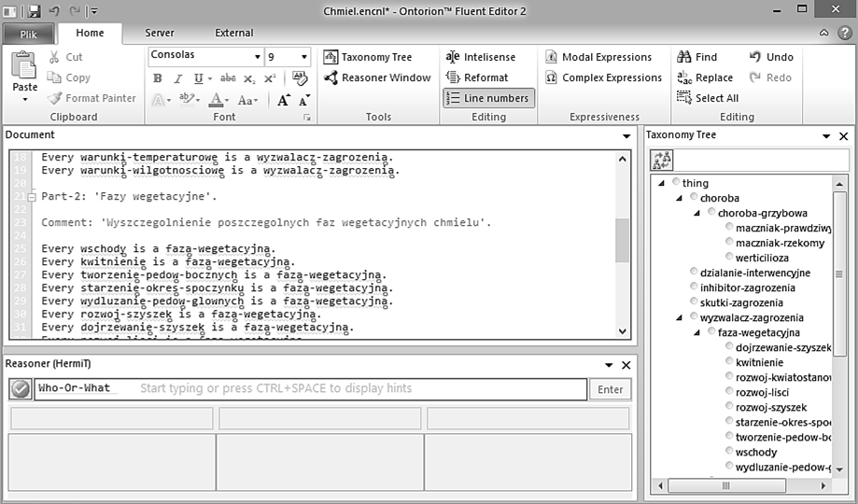Switch to the Home ribbon tab
Viewport: 858px width, 504px height.
(90, 33)
